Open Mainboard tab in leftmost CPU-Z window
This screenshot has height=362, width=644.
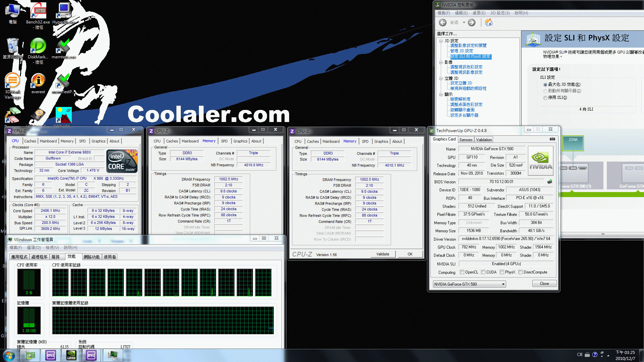(48, 141)
